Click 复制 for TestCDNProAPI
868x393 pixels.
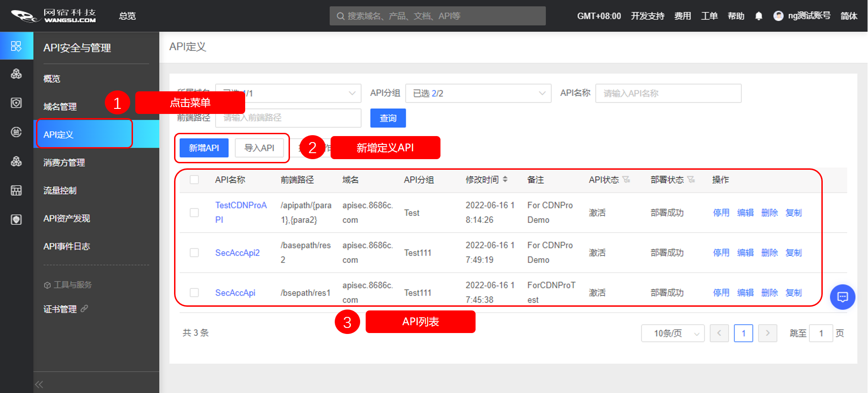(x=794, y=213)
